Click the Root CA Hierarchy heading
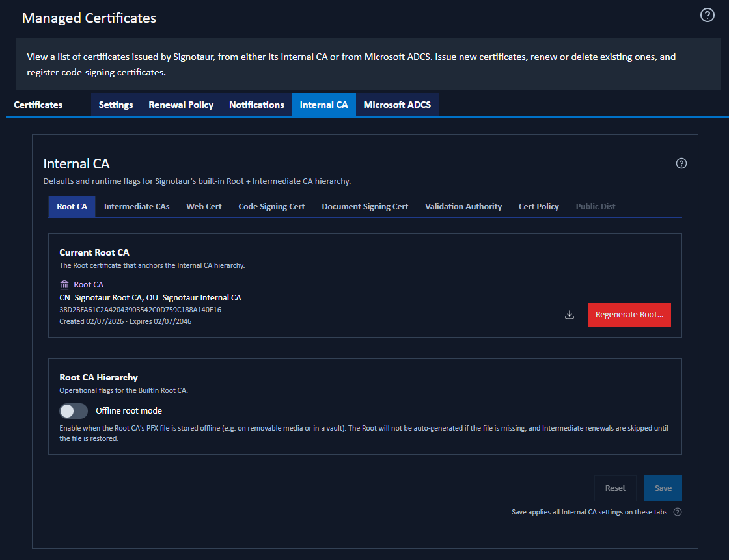729x560 pixels. 98,377
